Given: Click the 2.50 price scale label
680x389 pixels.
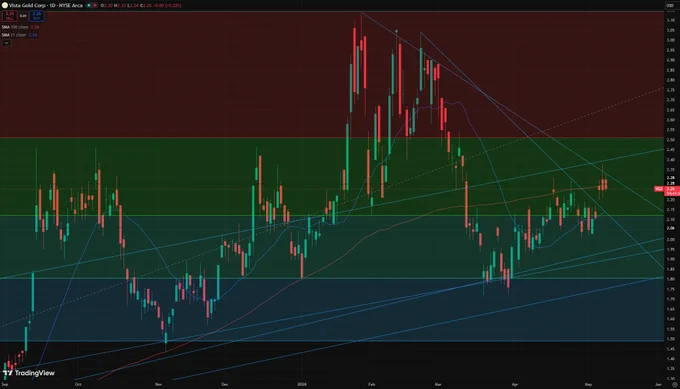Looking at the screenshot, I should click(x=670, y=140).
